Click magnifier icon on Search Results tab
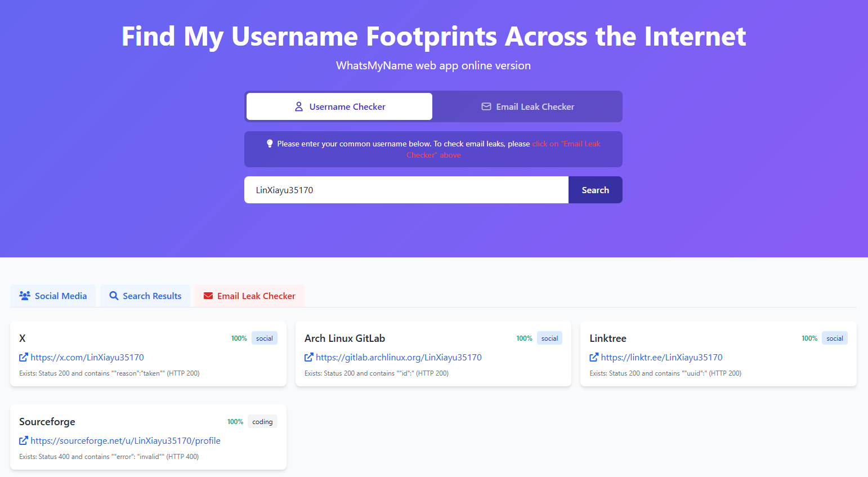This screenshot has width=868, height=477. pyautogui.click(x=114, y=296)
